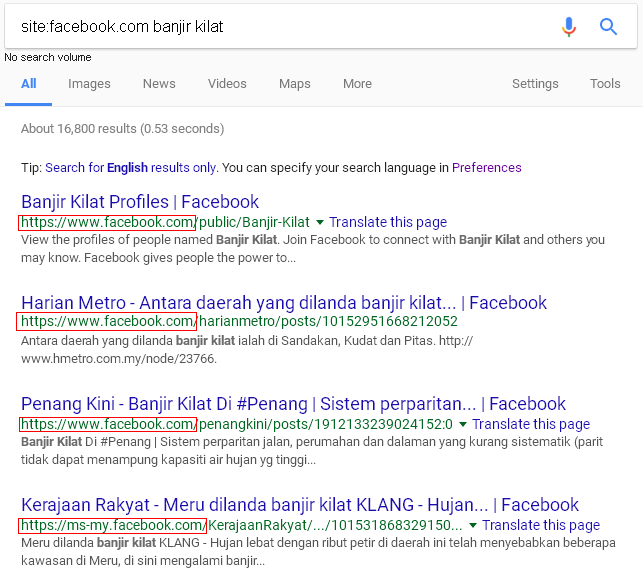The image size is (643, 573).
Task: Switch to the Images tab
Action: tap(89, 84)
